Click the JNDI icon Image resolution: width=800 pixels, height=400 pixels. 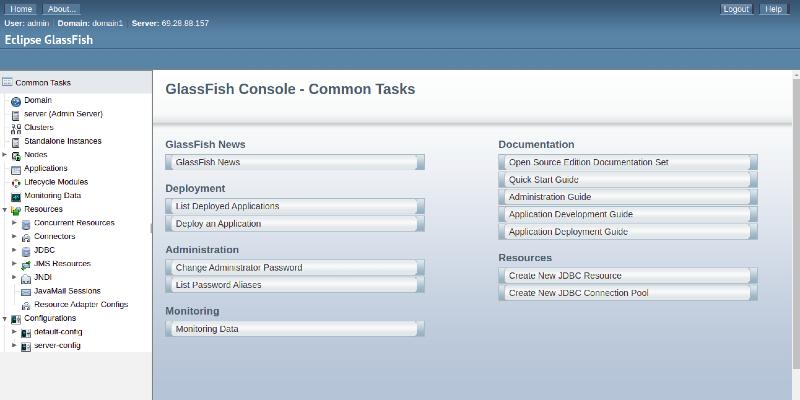(x=26, y=279)
